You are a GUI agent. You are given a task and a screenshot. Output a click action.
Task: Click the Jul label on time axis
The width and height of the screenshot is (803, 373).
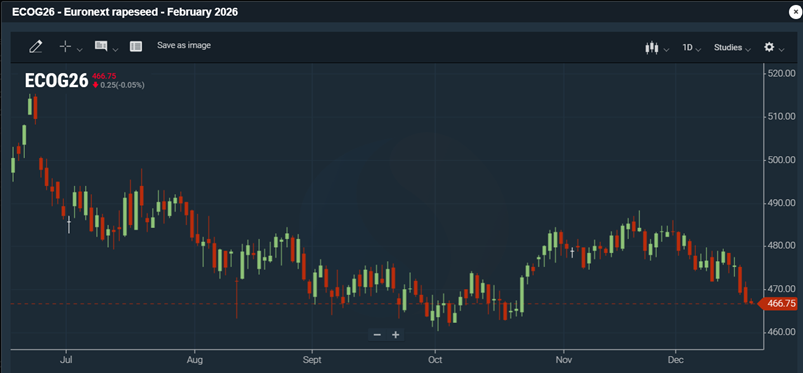pyautogui.click(x=66, y=360)
